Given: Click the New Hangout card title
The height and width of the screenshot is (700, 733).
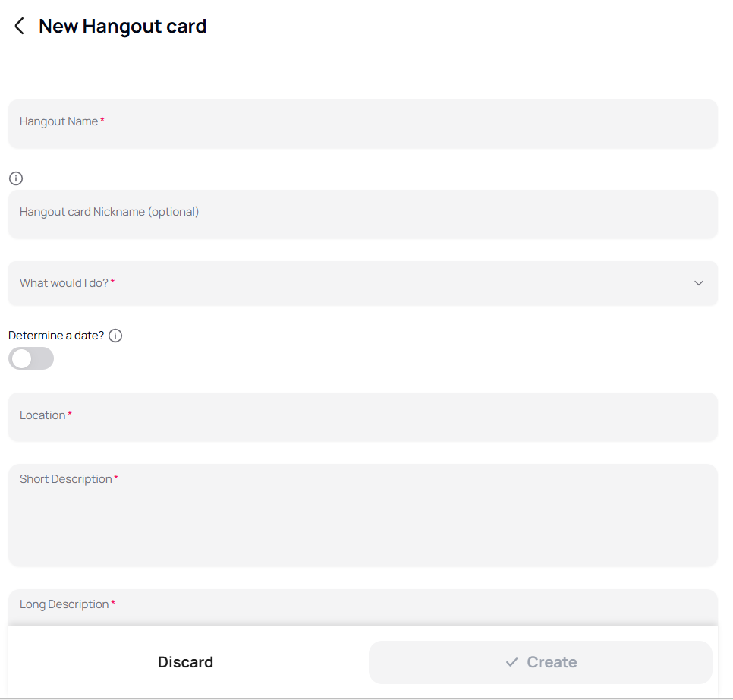Looking at the screenshot, I should (x=122, y=26).
